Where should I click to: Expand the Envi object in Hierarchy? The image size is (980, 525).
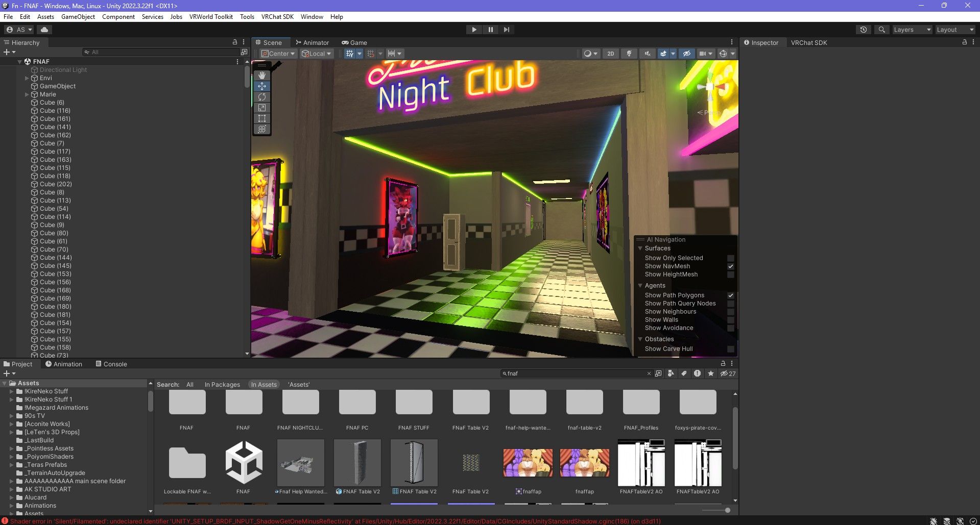click(x=27, y=78)
